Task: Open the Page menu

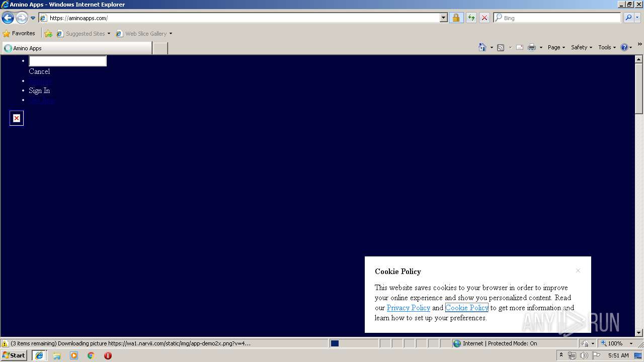Action: 556,47
